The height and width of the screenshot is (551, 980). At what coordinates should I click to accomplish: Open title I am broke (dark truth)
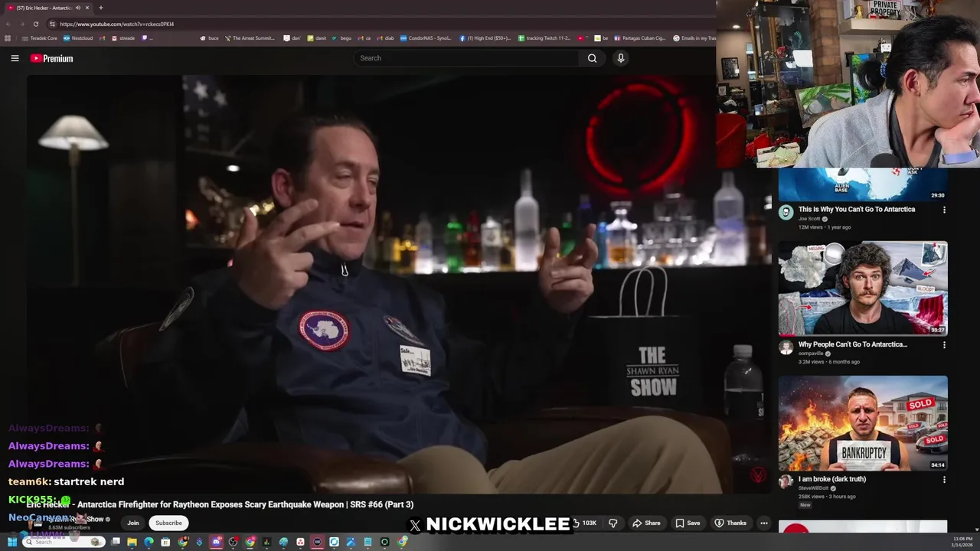tap(832, 479)
